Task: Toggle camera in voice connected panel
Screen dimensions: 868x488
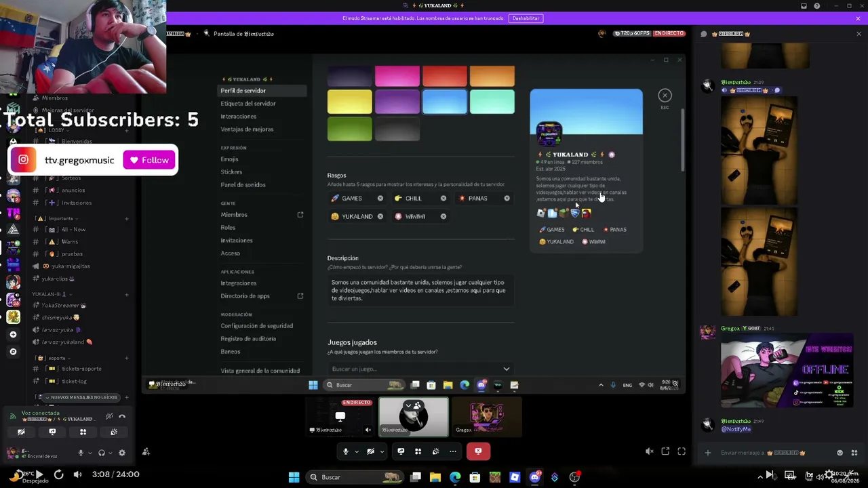Action: tap(21, 432)
